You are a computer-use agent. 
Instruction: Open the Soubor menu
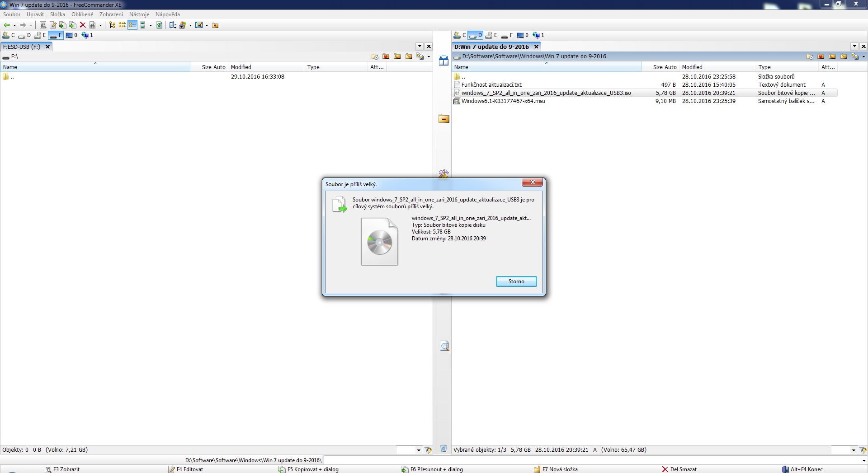point(12,14)
